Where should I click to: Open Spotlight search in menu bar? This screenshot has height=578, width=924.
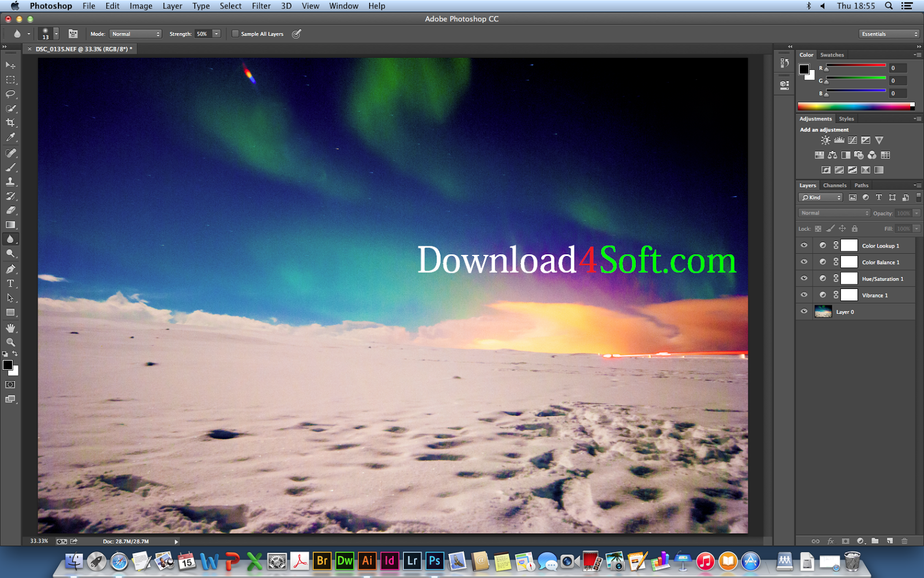pyautogui.click(x=889, y=6)
